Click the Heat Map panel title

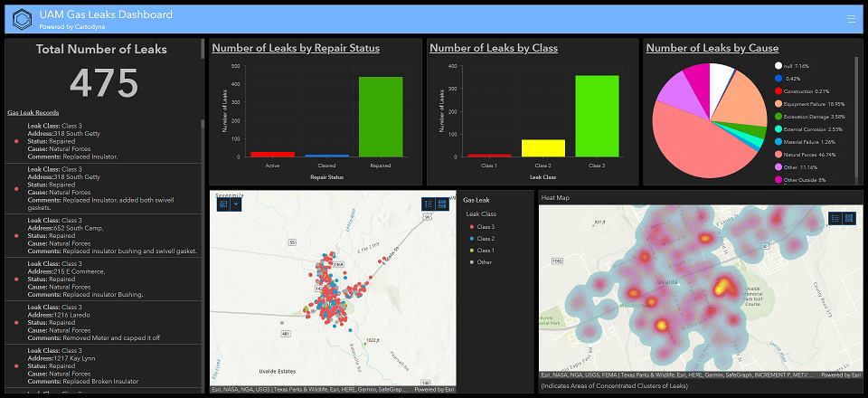click(554, 197)
